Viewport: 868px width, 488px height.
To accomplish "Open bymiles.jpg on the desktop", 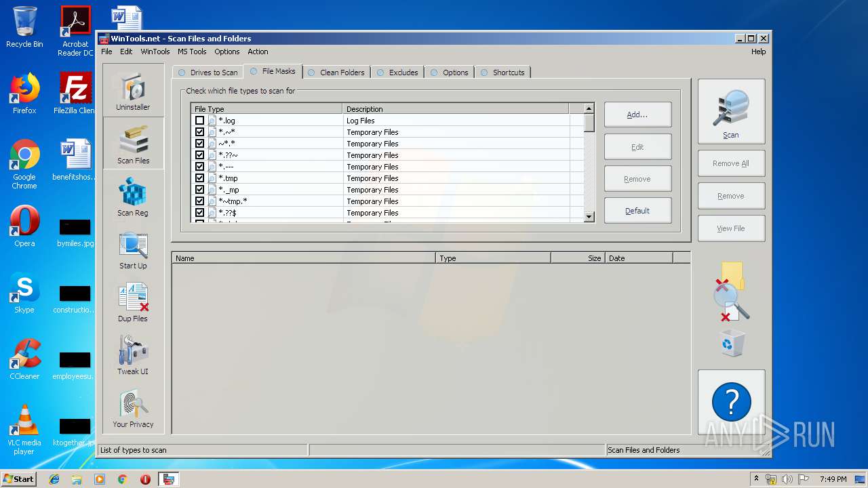I will coord(75,232).
